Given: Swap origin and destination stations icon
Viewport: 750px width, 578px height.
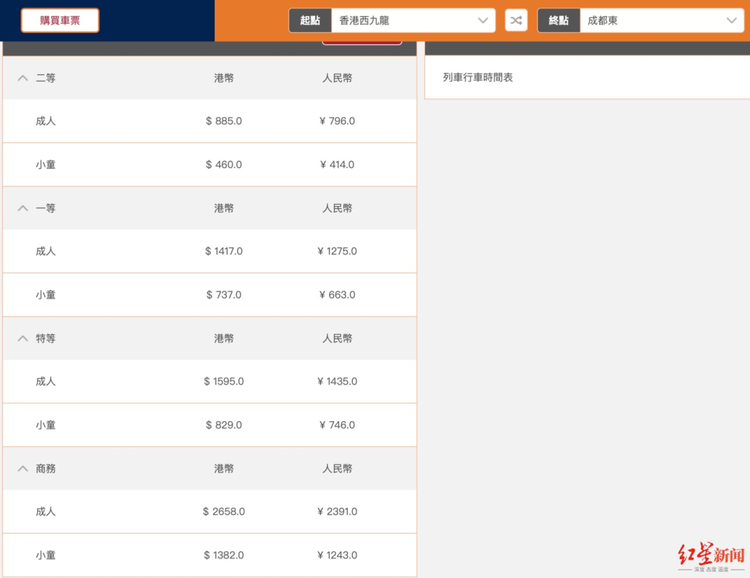Looking at the screenshot, I should (x=516, y=21).
